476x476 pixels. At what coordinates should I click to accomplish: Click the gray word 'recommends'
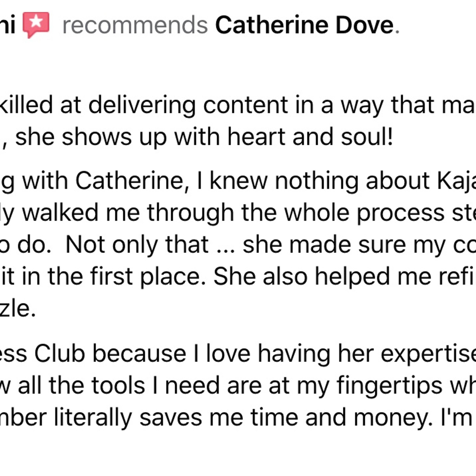point(135,26)
